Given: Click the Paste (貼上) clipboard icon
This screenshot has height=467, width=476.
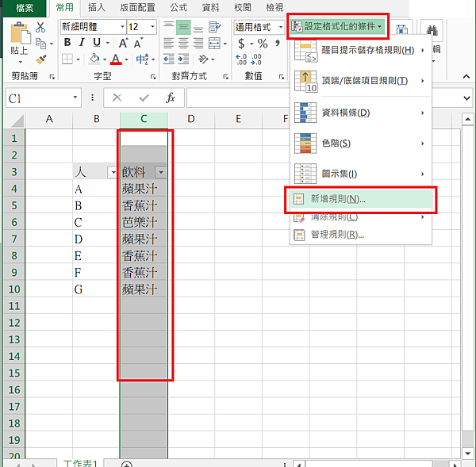Looking at the screenshot, I should pyautogui.click(x=20, y=33).
